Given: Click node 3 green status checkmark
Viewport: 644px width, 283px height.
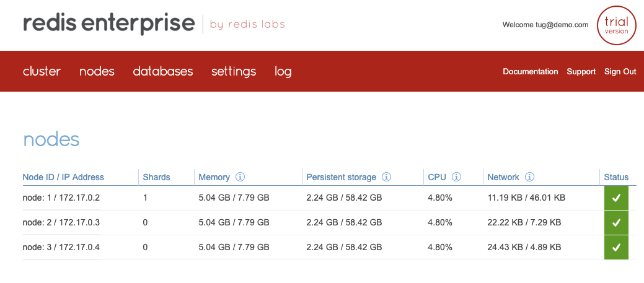Looking at the screenshot, I should 616,247.
